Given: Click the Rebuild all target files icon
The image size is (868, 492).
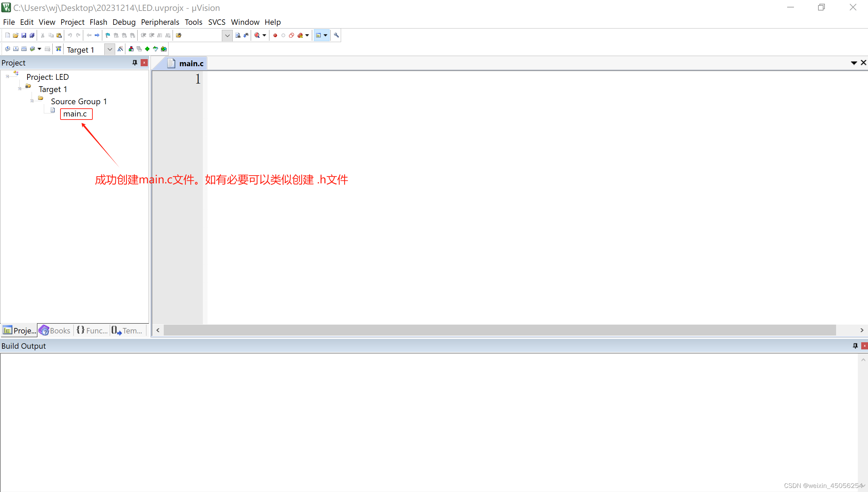Looking at the screenshot, I should [24, 49].
